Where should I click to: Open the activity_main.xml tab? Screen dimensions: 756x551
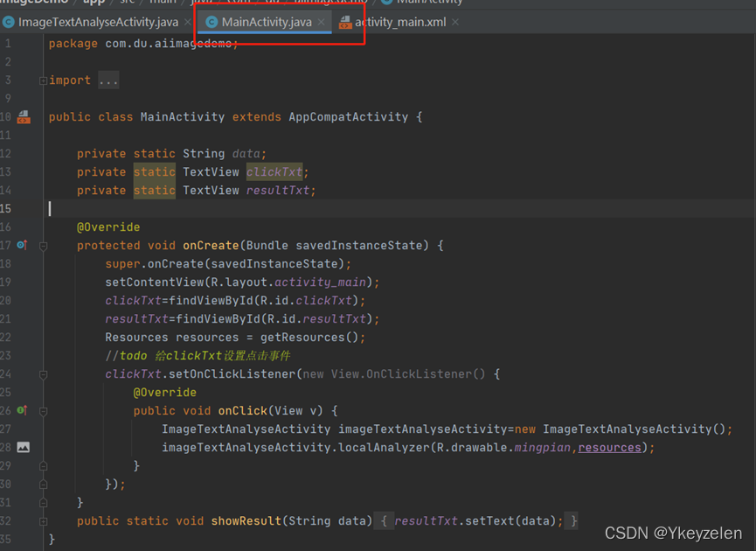point(400,22)
